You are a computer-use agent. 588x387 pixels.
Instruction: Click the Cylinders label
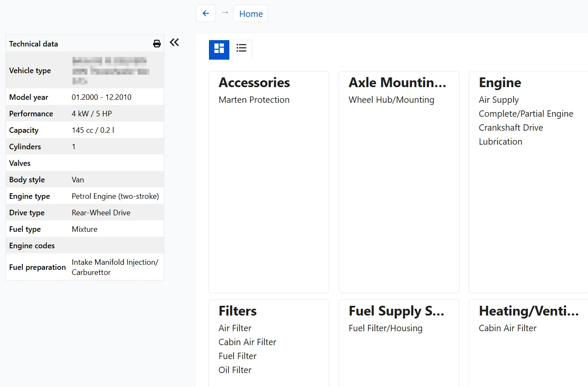25,147
